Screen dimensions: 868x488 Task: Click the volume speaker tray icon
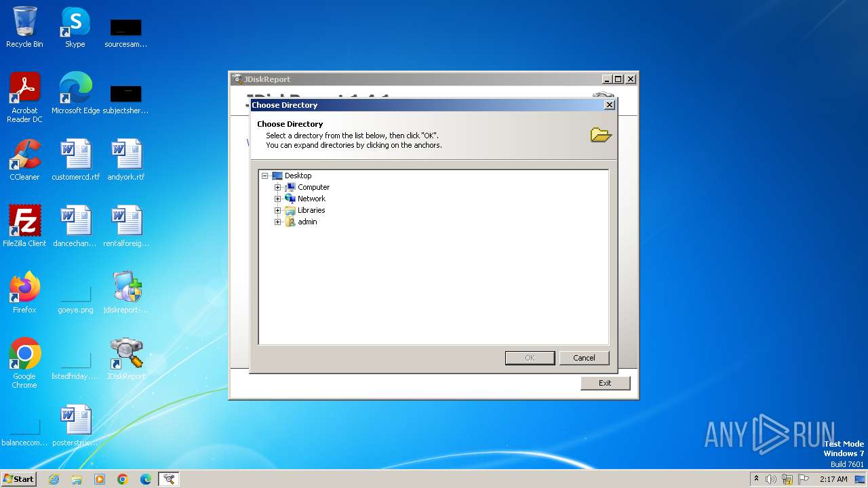771,479
